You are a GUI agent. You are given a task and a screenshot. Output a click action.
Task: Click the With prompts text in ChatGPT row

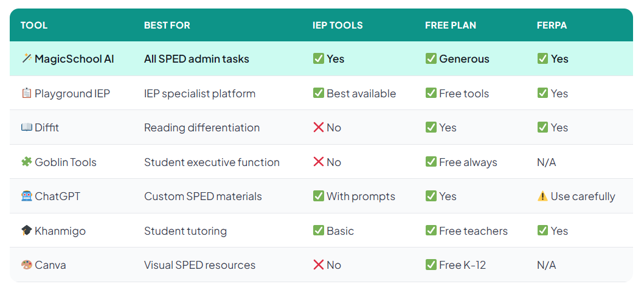pos(361,196)
